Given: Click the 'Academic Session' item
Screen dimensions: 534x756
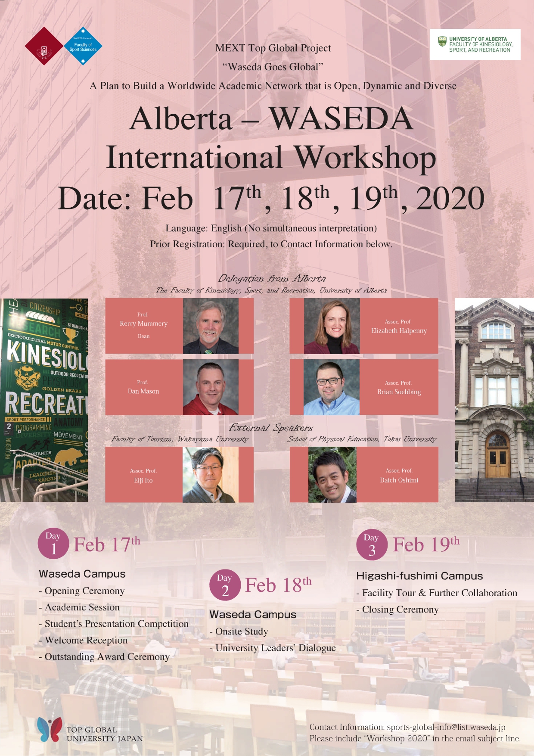Looking at the screenshot, I should (x=79, y=607).
